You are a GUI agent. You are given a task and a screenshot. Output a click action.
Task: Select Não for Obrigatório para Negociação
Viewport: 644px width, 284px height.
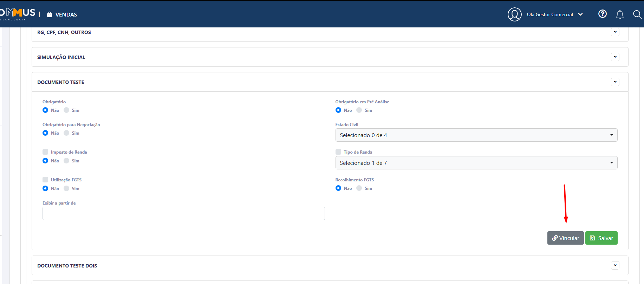click(x=45, y=133)
